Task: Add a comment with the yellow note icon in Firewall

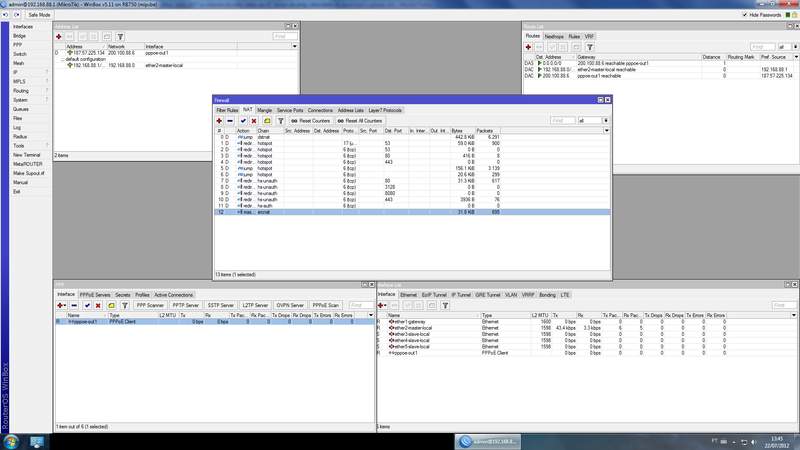Action: (267, 121)
